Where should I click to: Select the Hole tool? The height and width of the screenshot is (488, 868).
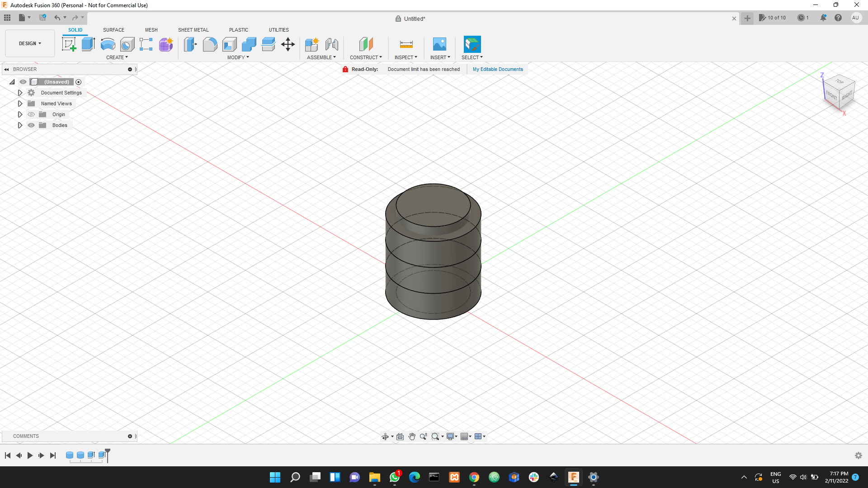click(127, 44)
